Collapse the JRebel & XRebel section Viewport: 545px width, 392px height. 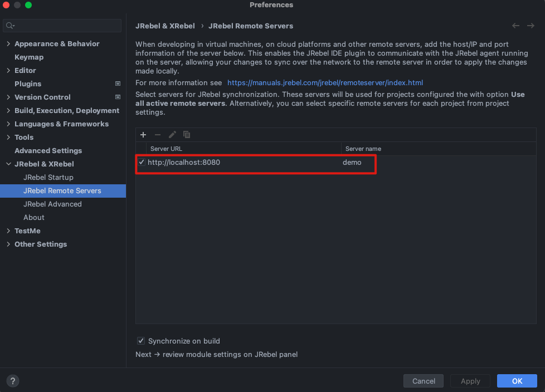pyautogui.click(x=8, y=164)
